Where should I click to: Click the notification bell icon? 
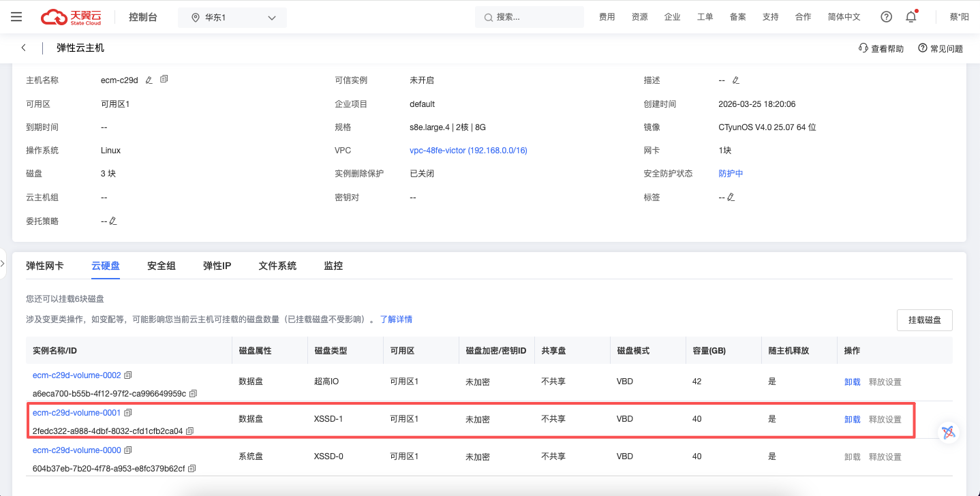click(x=910, y=17)
